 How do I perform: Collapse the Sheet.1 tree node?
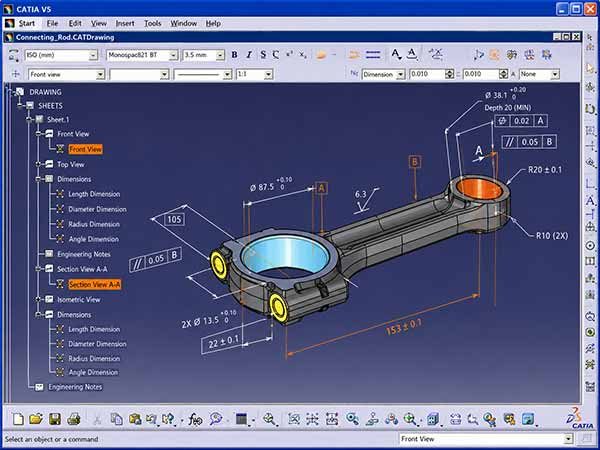tap(29, 120)
